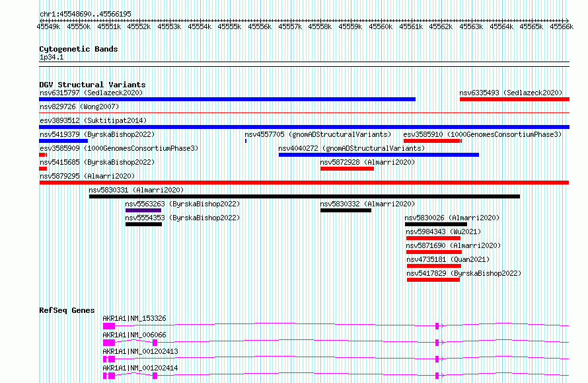The image size is (588, 383).
Task: Select the long black bar under nsv5830331
Action: point(305,196)
